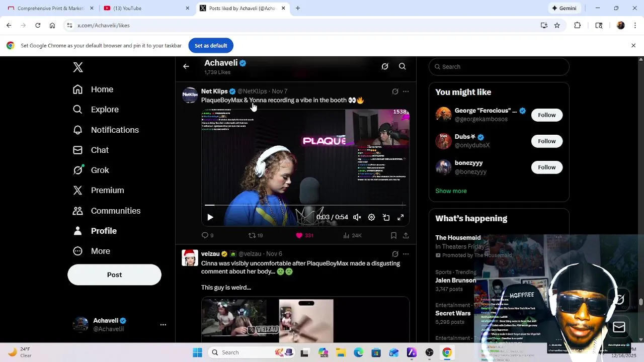Open the @NetKlips handle link

pyautogui.click(x=252, y=92)
